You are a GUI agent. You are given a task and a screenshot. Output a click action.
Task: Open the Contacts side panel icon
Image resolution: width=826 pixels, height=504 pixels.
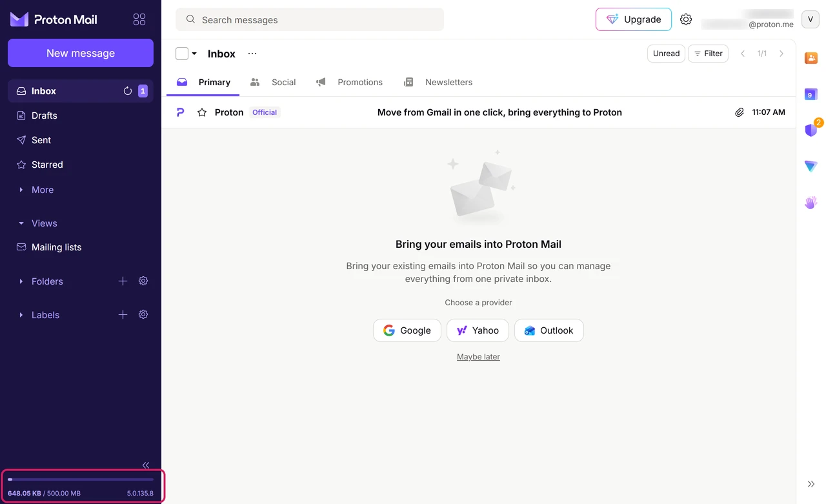(811, 58)
